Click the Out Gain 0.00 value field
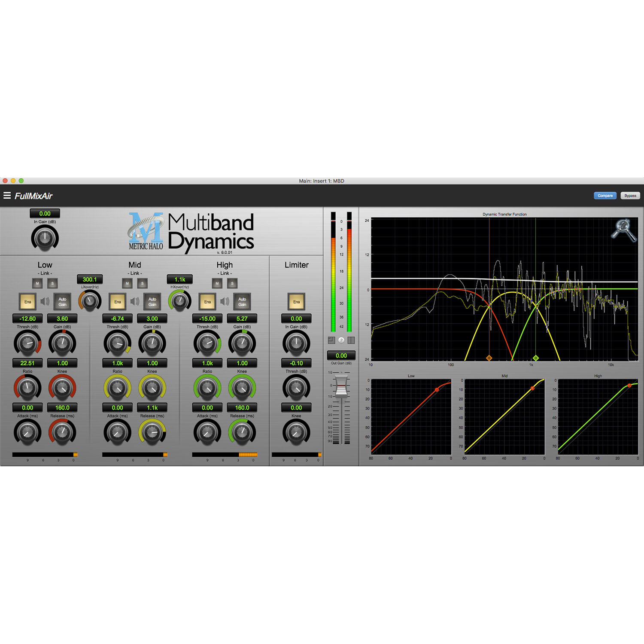 point(341,355)
